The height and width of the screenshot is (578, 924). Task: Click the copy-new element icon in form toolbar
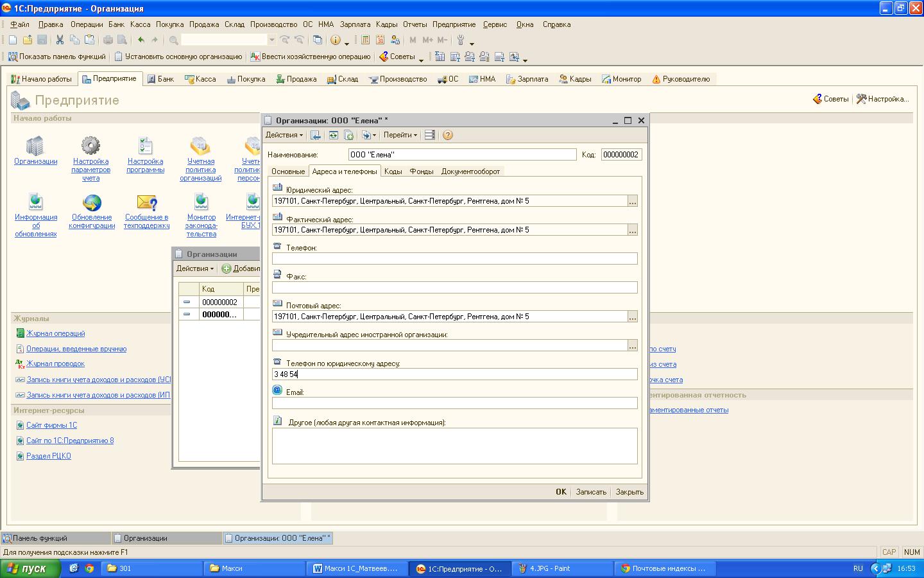(x=348, y=135)
